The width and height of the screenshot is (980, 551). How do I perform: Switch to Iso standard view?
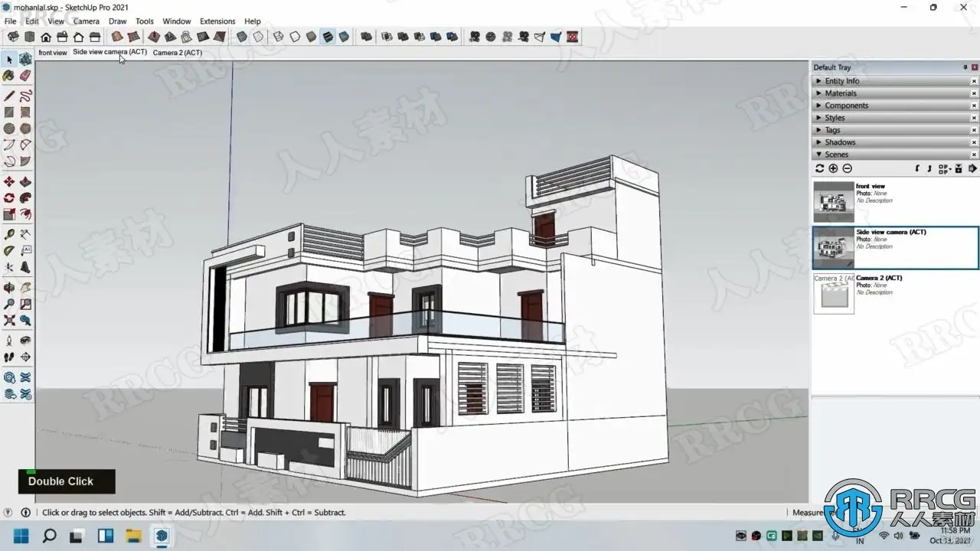13,37
